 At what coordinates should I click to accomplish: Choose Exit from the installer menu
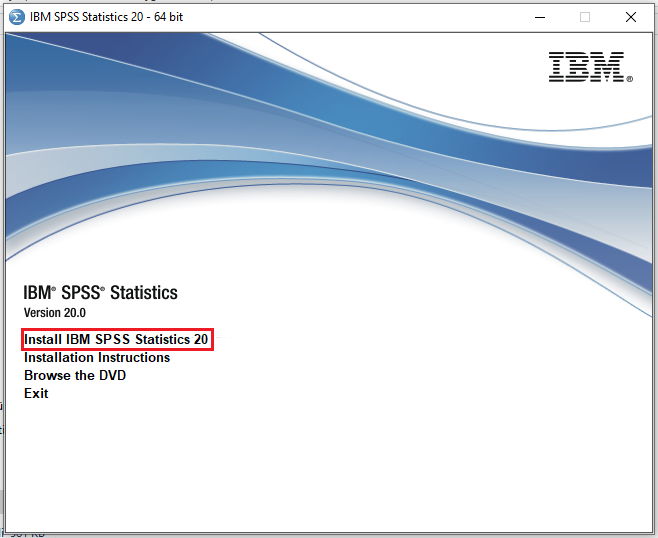[36, 394]
